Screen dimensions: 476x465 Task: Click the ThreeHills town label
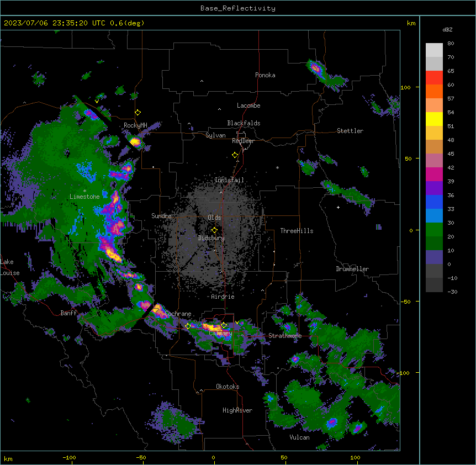(x=297, y=231)
